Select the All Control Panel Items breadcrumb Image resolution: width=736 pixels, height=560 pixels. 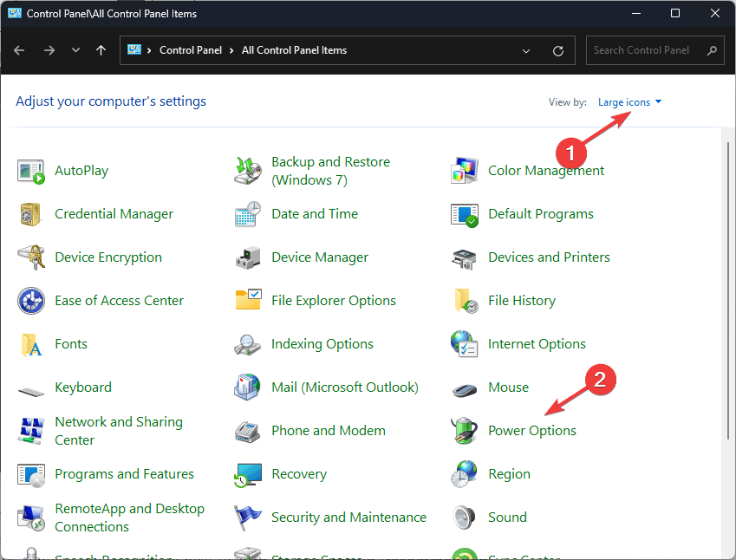tap(294, 50)
